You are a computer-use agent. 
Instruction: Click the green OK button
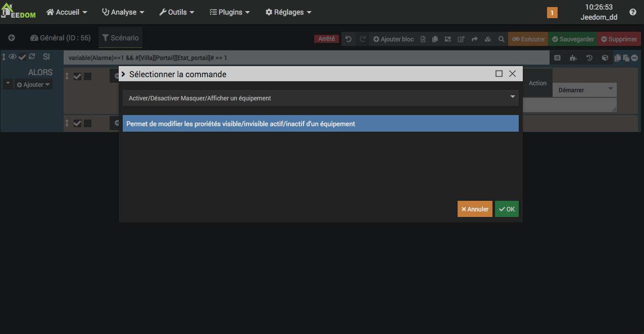[x=507, y=209]
